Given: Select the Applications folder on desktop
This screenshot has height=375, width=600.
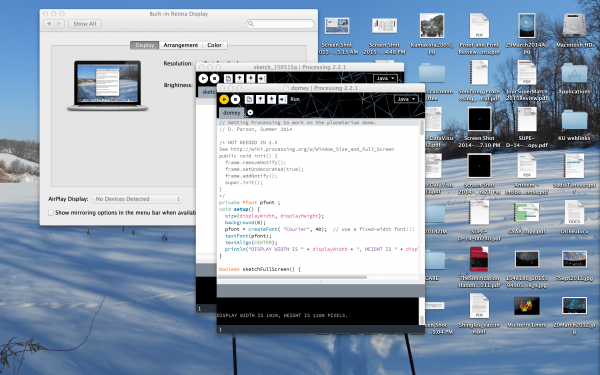Looking at the screenshot, I should pyautogui.click(x=574, y=73).
